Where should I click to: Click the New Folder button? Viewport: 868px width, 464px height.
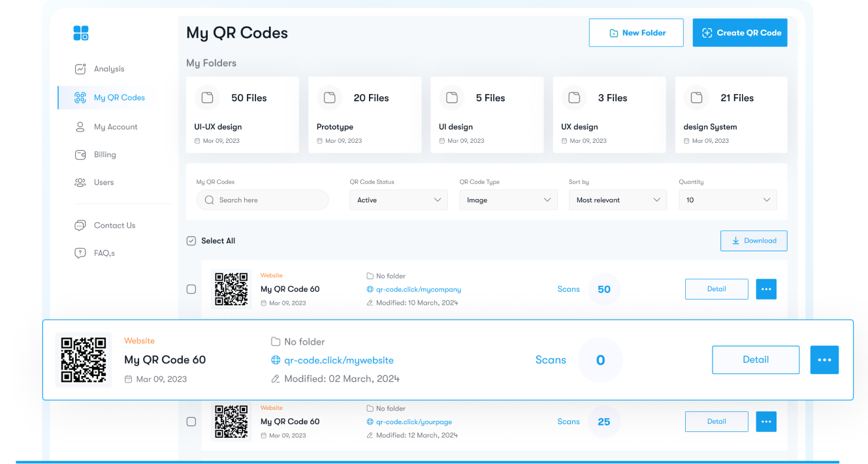tap(636, 33)
